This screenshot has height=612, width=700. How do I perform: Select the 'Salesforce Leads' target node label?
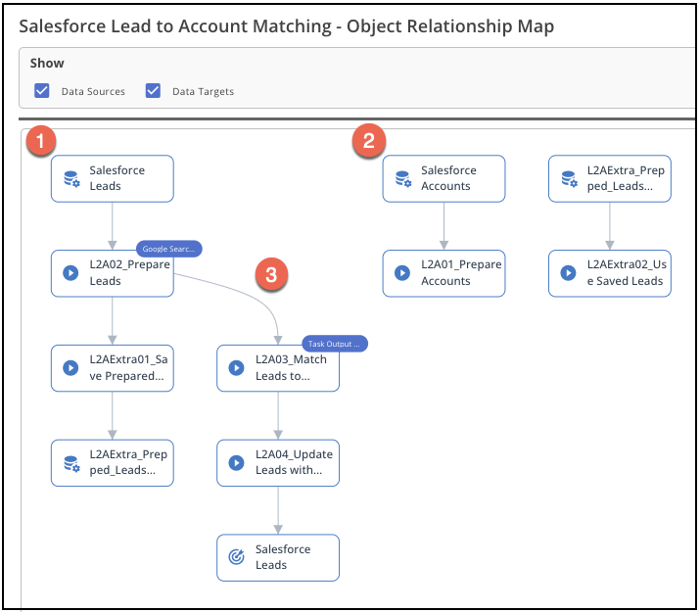(283, 557)
